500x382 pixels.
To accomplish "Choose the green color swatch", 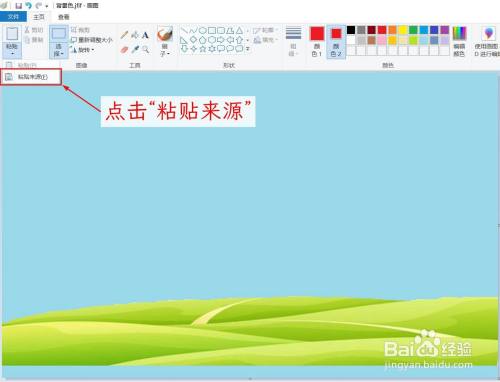I will click(x=413, y=30).
